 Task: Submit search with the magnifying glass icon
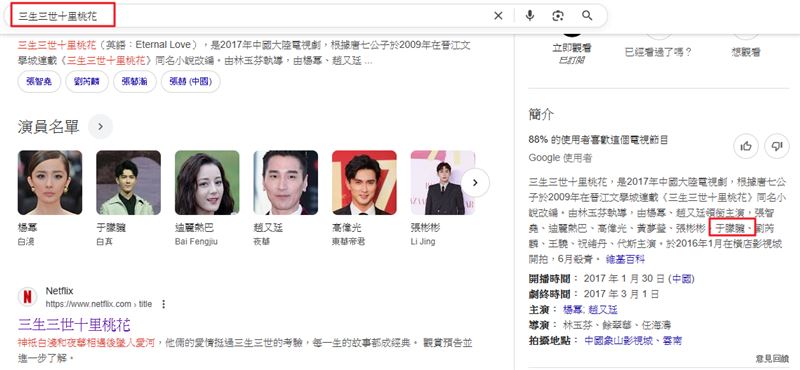pyautogui.click(x=587, y=16)
